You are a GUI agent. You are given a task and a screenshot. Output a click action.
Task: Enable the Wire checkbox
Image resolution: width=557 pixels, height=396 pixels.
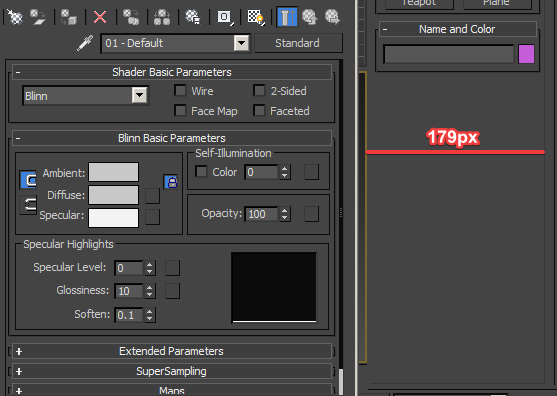point(180,91)
